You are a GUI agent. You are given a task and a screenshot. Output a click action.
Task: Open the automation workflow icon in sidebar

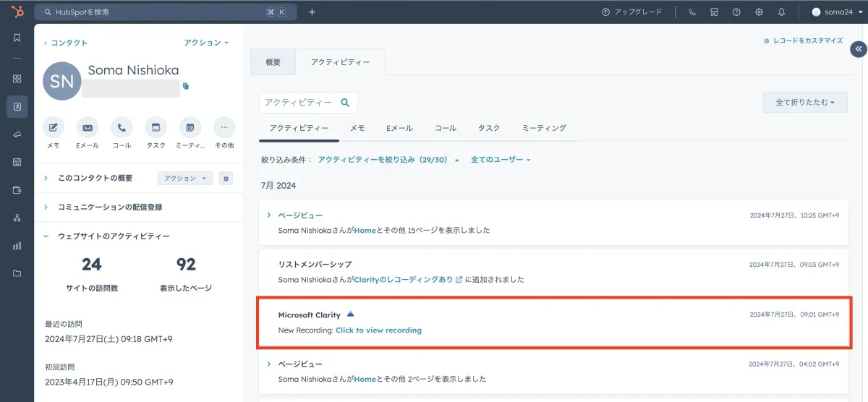[17, 218]
